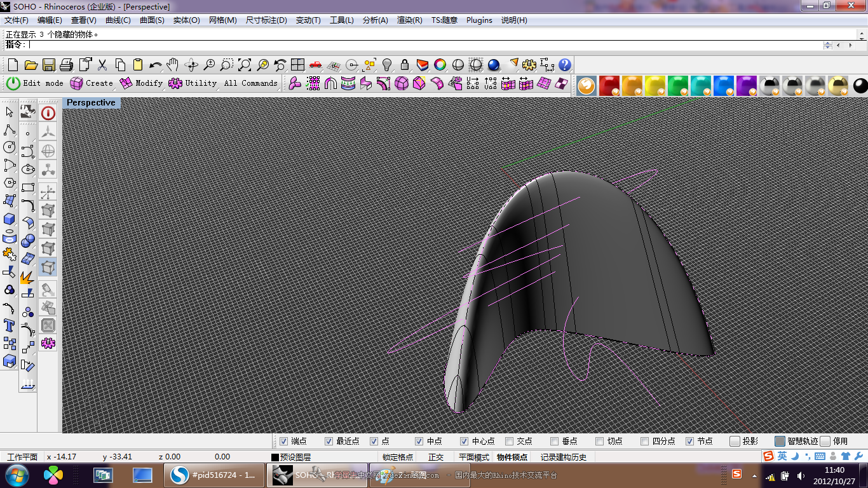This screenshot has height=488, width=868.
Task: Open the 编辑(E) menu
Action: [50, 20]
